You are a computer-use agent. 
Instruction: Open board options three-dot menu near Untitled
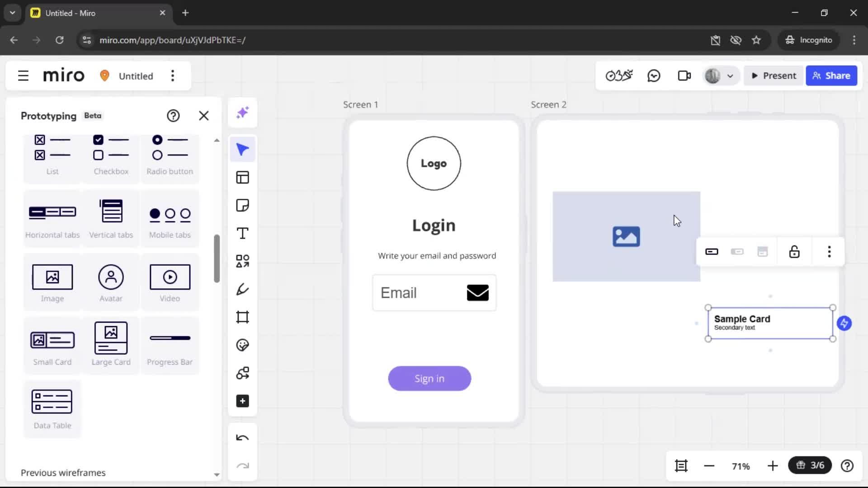click(x=173, y=76)
